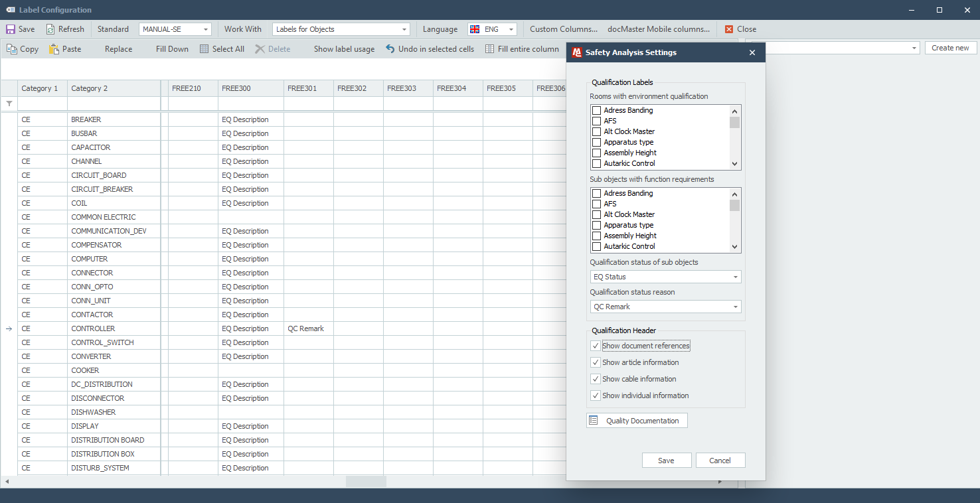980x503 pixels.
Task: Click Cancel button in Safety Analysis Settings
Action: coord(720,461)
